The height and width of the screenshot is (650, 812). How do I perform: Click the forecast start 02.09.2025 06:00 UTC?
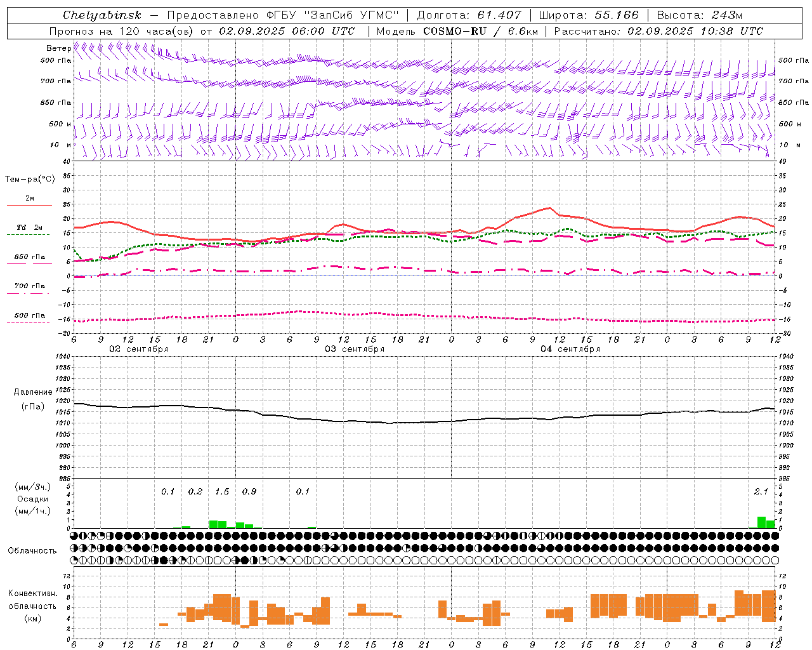click(287, 31)
